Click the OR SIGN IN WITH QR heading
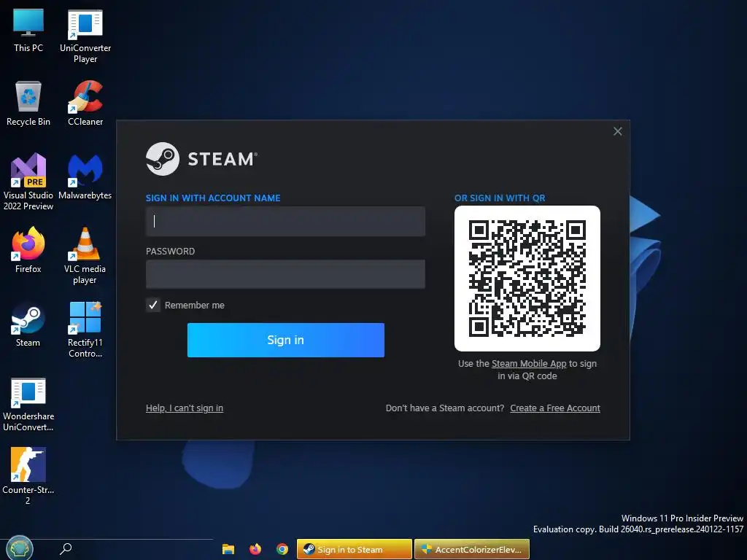This screenshot has height=560, width=747. [x=500, y=198]
